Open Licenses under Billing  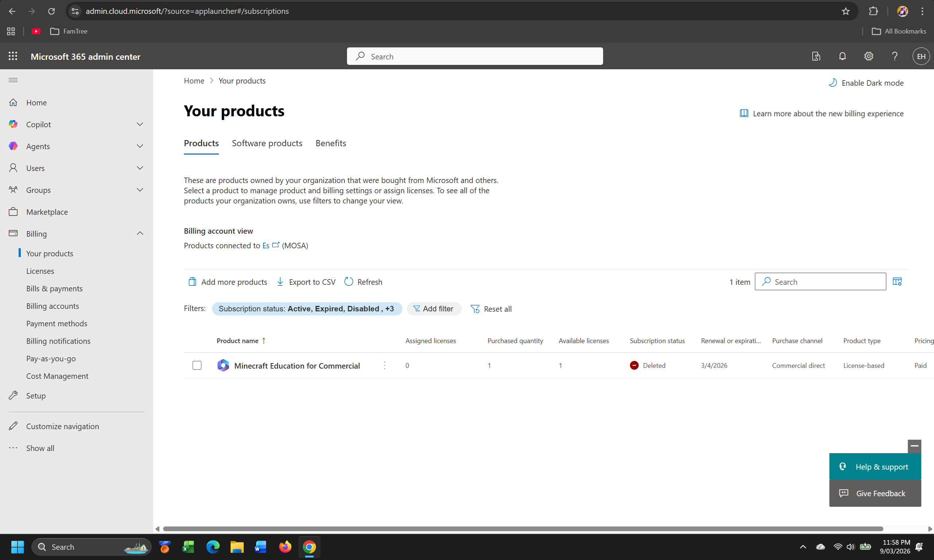pos(40,271)
